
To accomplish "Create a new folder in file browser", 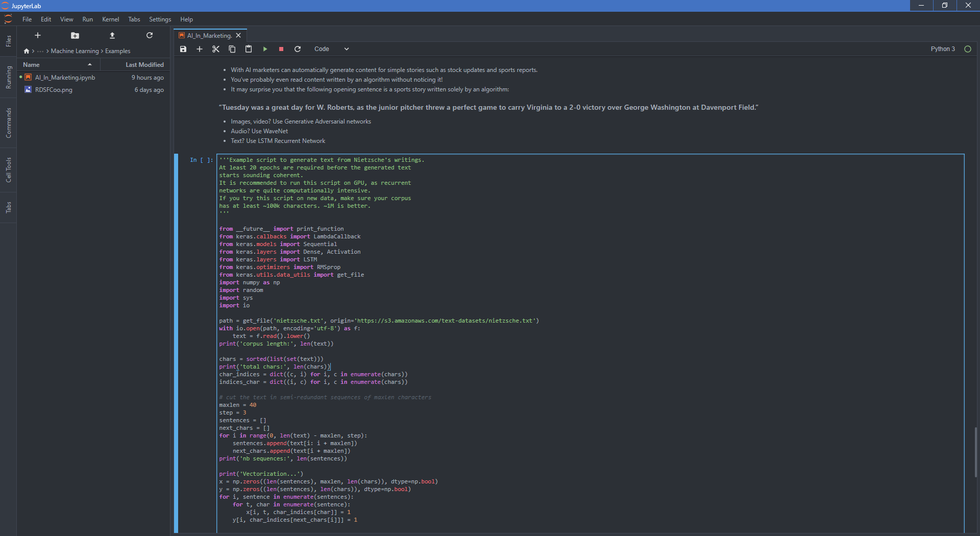I will 75,35.
